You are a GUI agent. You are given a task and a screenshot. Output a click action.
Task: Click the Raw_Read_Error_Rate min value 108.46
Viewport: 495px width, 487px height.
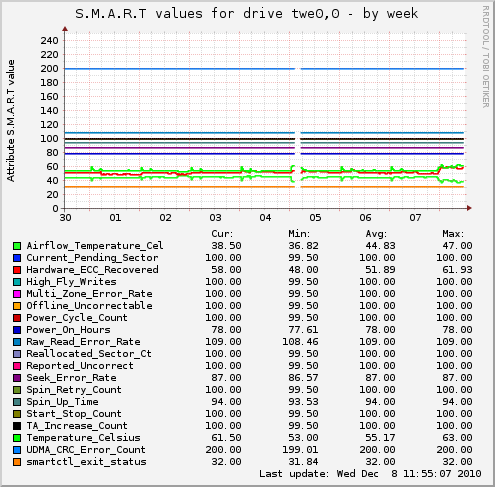click(x=300, y=342)
